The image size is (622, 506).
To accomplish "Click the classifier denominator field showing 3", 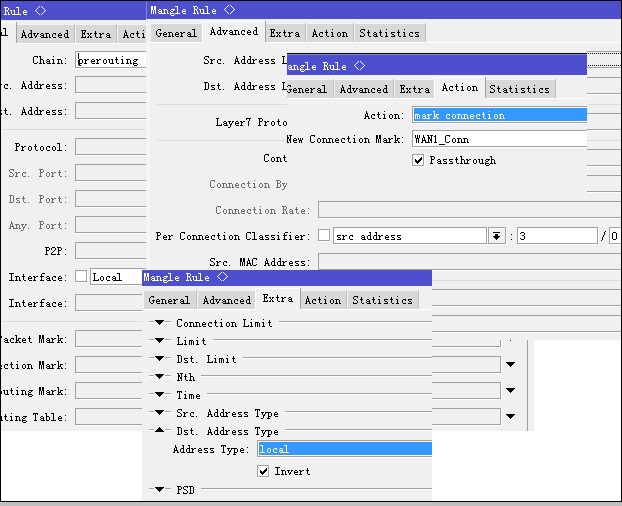I will point(557,236).
